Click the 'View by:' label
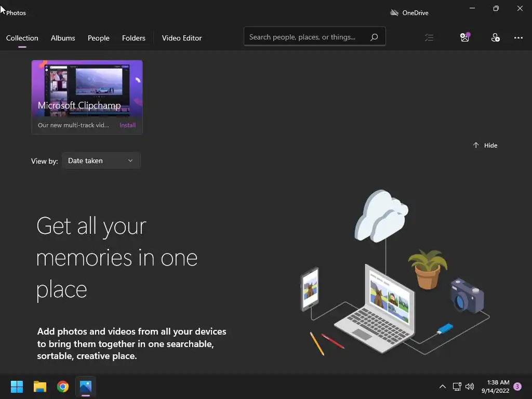 [45, 161]
